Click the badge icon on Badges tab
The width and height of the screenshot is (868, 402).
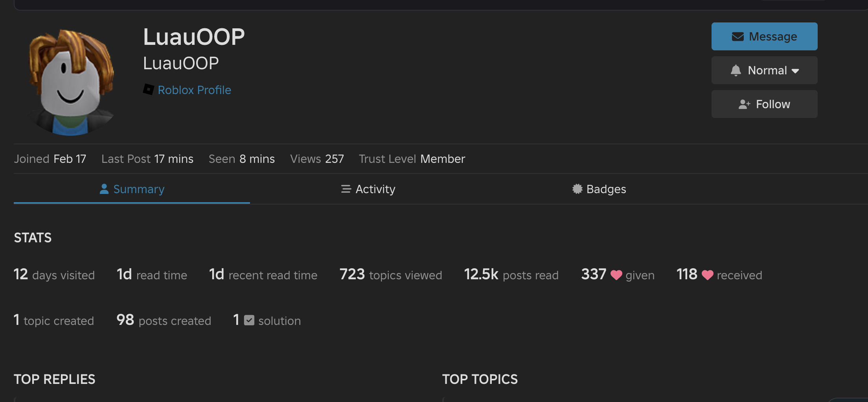pyautogui.click(x=577, y=189)
